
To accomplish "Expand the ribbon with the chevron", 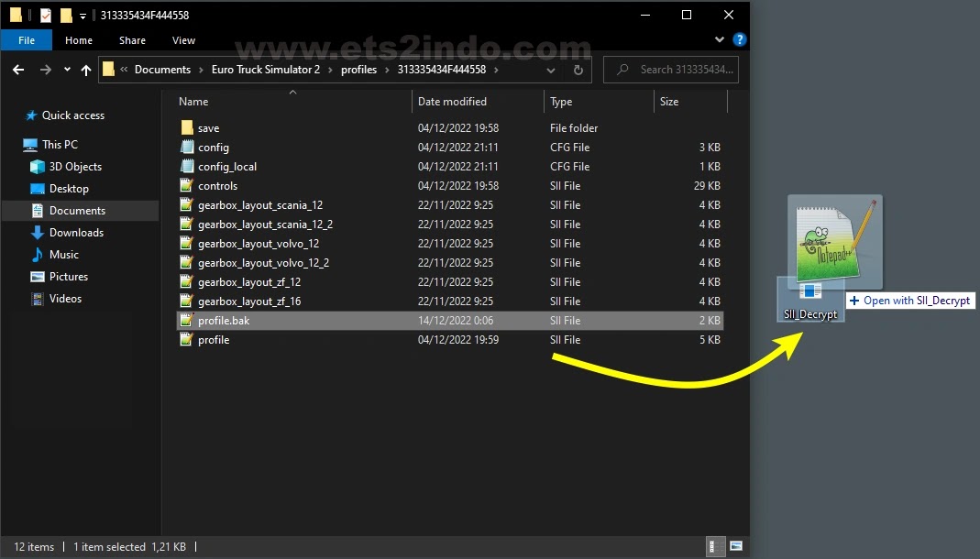I will pyautogui.click(x=720, y=39).
